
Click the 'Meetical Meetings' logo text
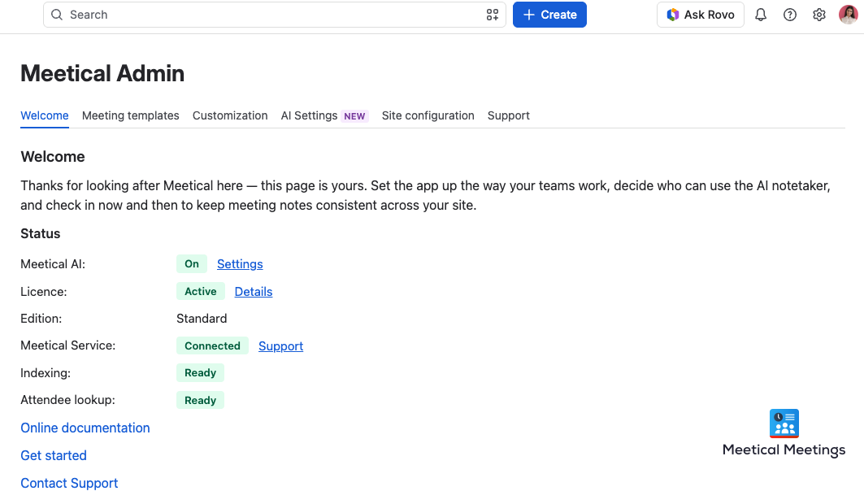784,450
